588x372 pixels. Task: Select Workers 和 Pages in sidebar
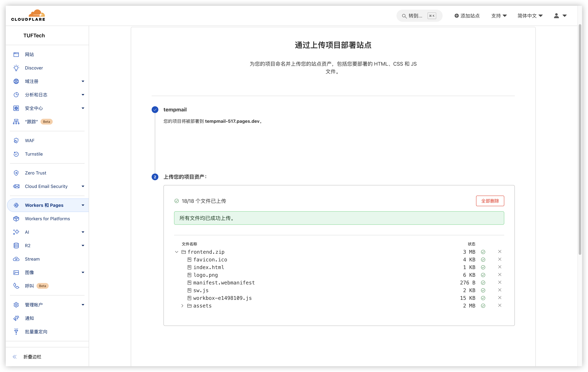[44, 205]
